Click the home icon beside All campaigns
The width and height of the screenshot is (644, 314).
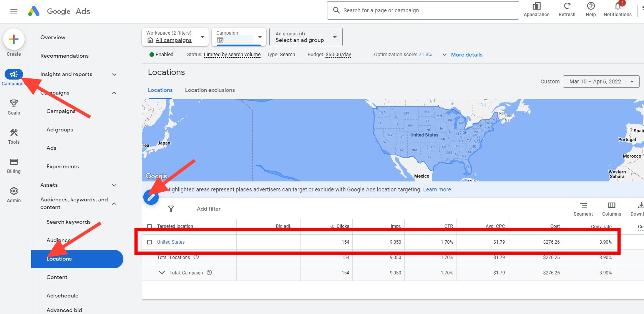pyautogui.click(x=150, y=40)
